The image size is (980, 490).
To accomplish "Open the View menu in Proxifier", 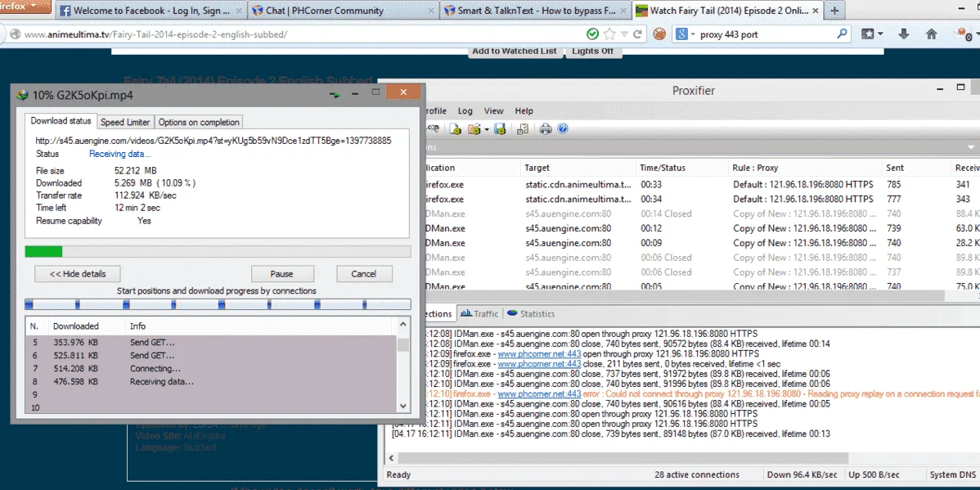I will (x=494, y=110).
